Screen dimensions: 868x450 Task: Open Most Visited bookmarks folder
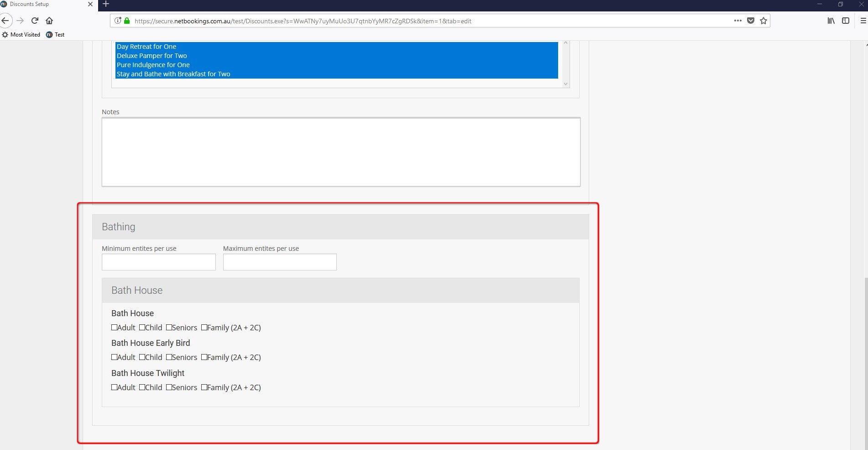click(x=21, y=35)
